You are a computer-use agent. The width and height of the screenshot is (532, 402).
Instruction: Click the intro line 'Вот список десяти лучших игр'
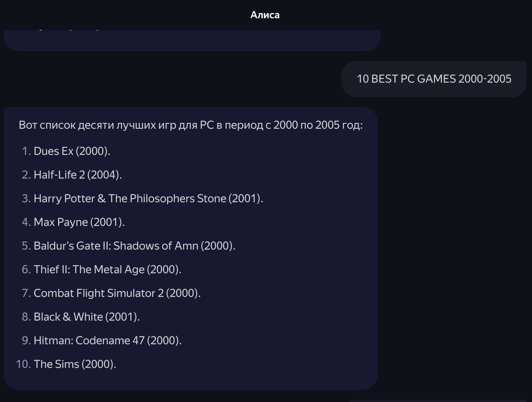[x=190, y=125]
